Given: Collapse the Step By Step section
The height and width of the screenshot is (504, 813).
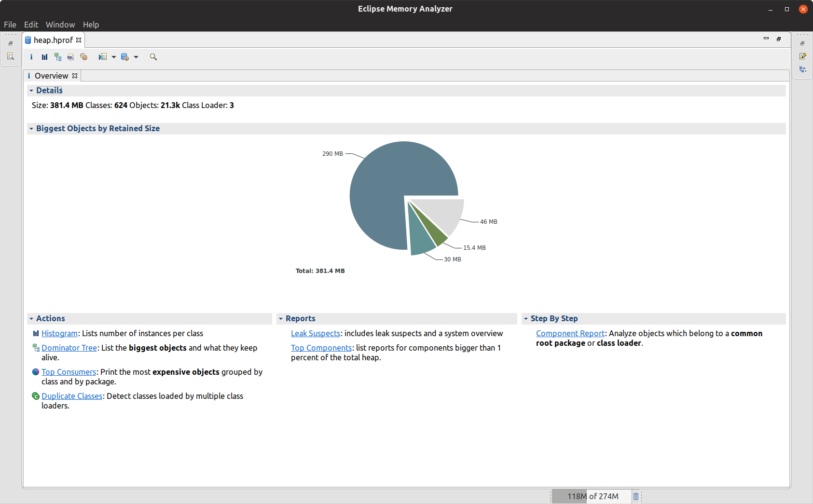Looking at the screenshot, I should point(526,319).
